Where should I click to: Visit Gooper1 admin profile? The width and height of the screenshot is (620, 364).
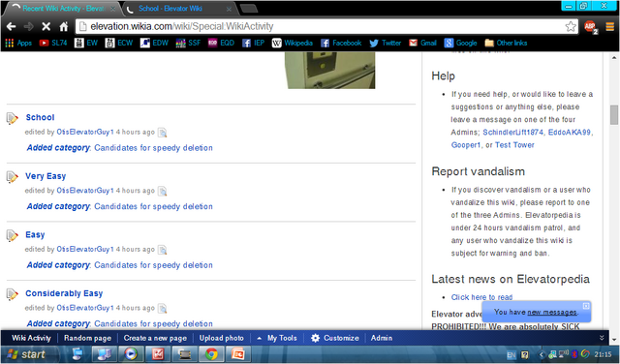(x=466, y=145)
